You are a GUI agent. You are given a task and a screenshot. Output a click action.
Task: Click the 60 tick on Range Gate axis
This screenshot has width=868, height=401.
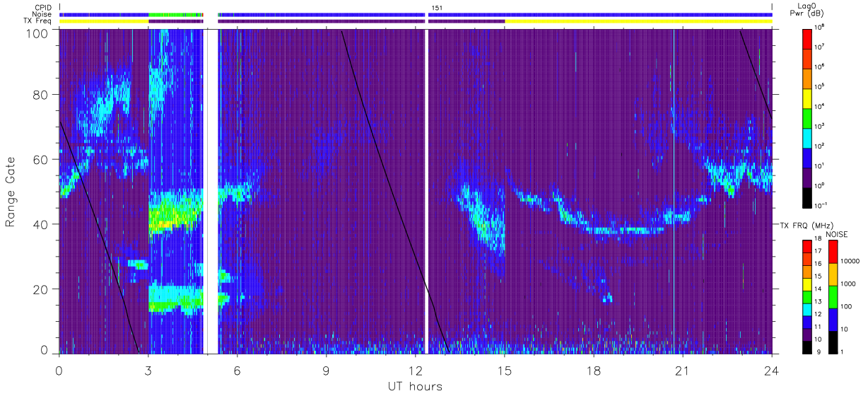(x=41, y=159)
